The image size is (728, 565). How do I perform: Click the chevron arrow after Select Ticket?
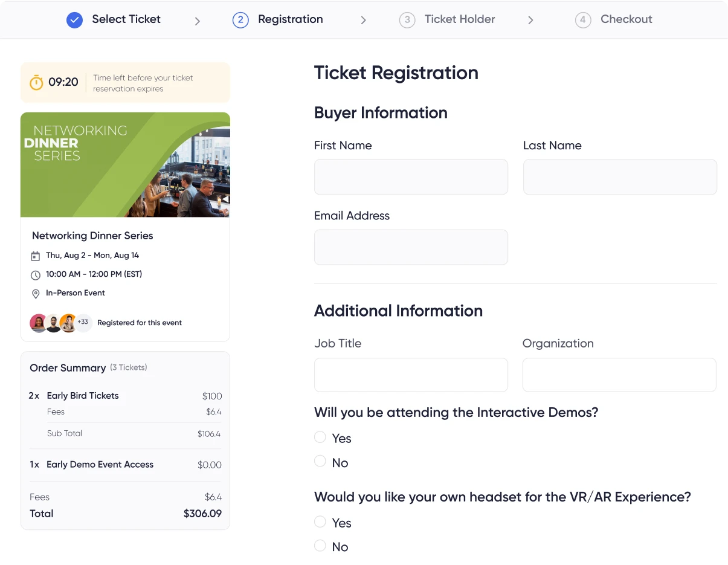coord(198,21)
